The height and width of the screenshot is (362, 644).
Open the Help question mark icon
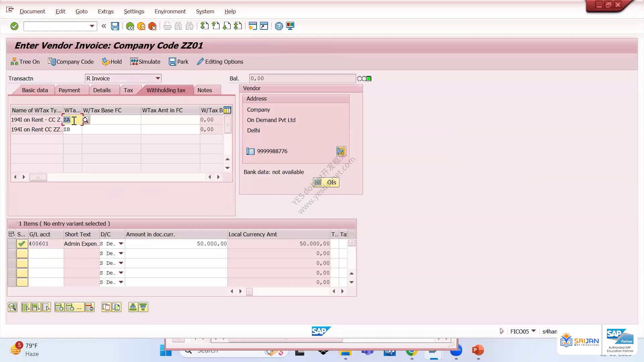(x=279, y=26)
